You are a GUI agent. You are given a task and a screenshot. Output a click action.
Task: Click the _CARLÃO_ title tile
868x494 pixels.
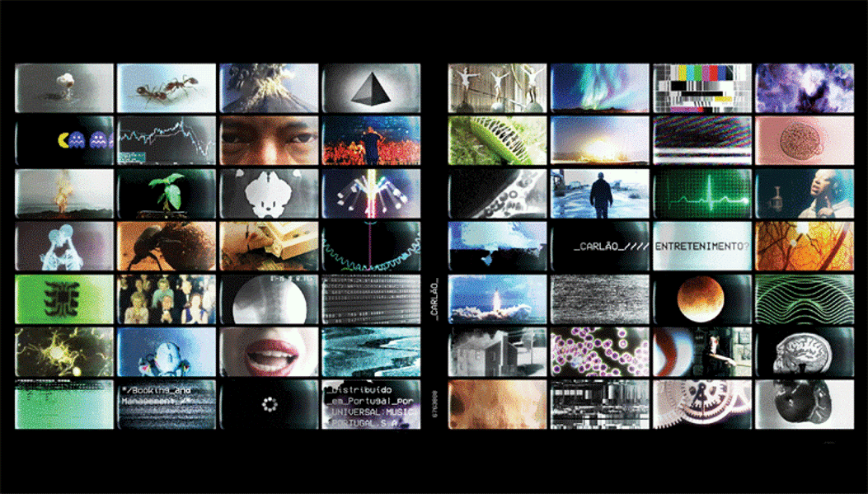[599, 247]
